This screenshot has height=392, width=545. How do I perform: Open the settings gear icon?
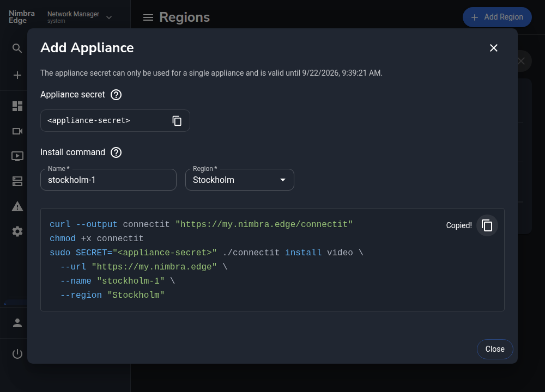pos(17,231)
